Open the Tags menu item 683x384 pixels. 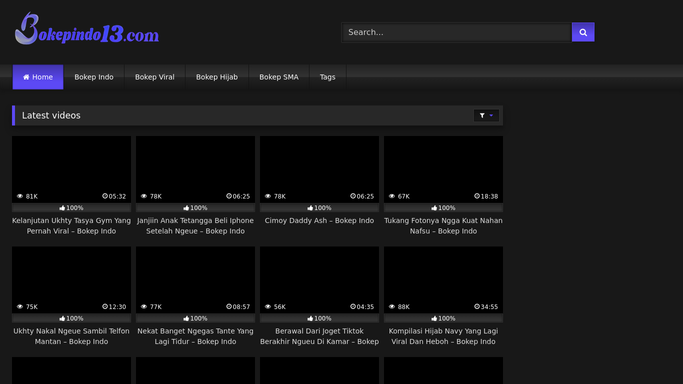[x=328, y=77]
